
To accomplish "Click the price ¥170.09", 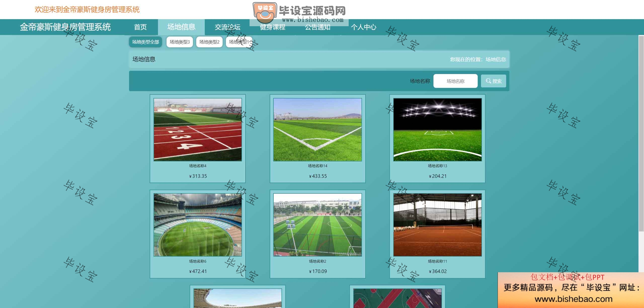I will [318, 271].
